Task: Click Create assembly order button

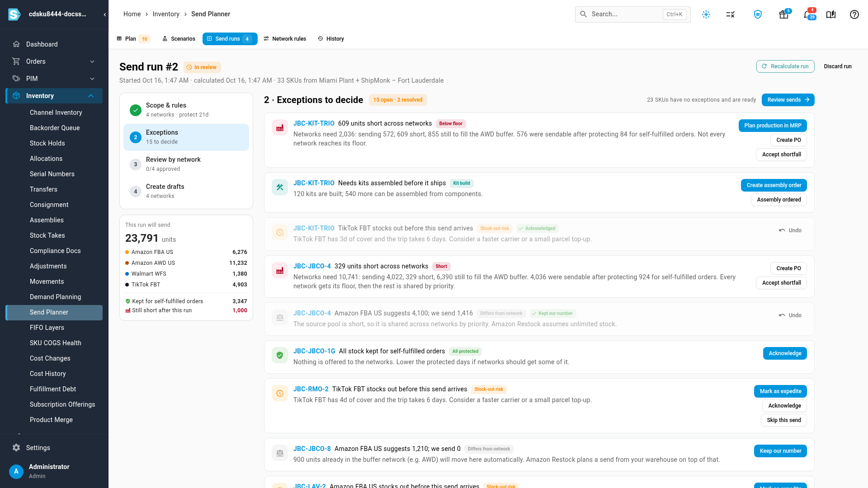Action: pos(774,185)
